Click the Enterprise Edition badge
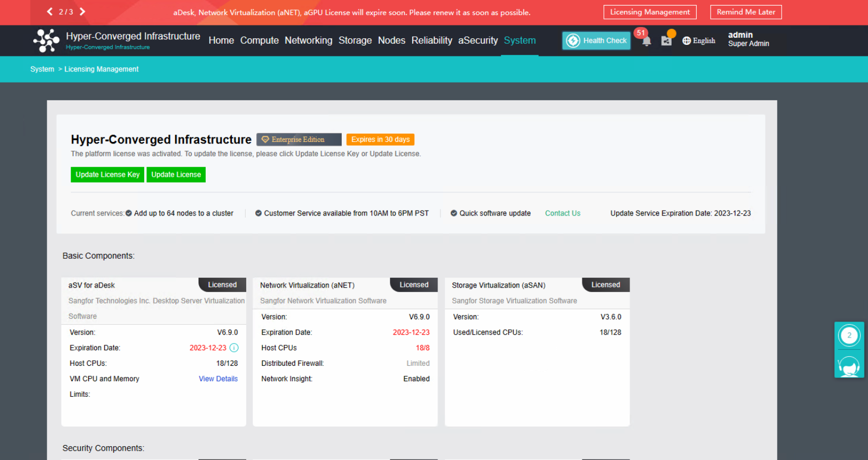868x460 pixels. [x=299, y=140]
